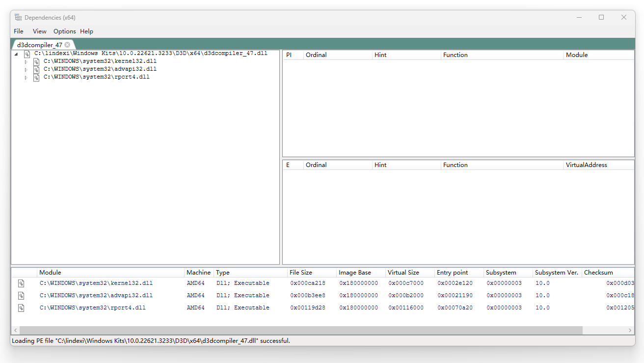The width and height of the screenshot is (644, 363).
Task: Sort imports by Module column header
Action: 599,55
